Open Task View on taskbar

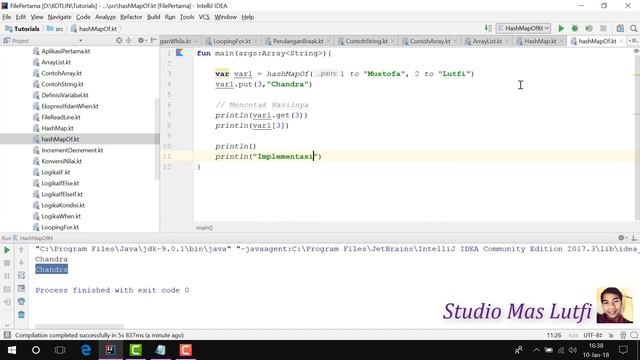pos(60,350)
